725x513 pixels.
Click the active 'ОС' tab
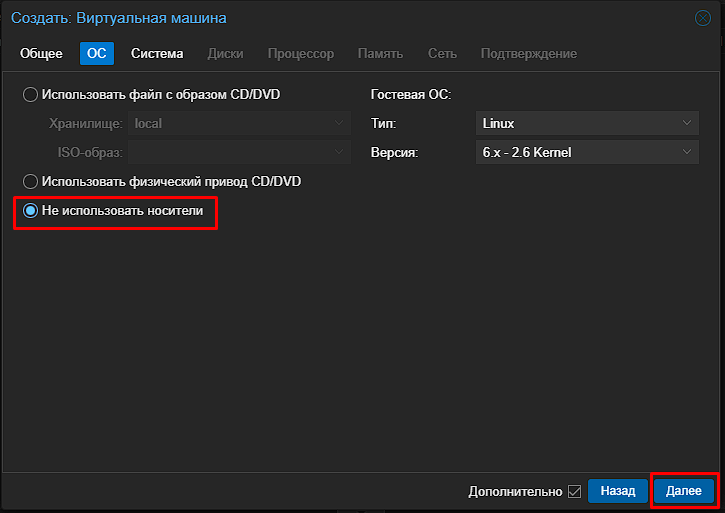[x=97, y=54]
